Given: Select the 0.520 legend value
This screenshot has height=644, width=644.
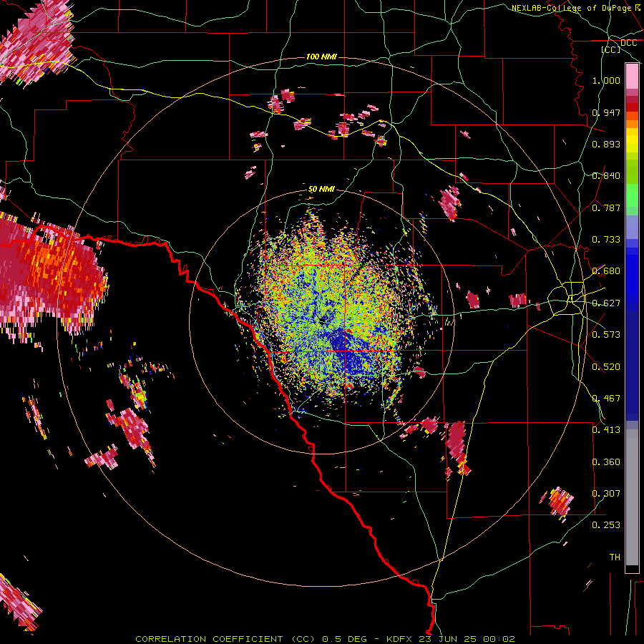Looking at the screenshot, I should [x=606, y=367].
